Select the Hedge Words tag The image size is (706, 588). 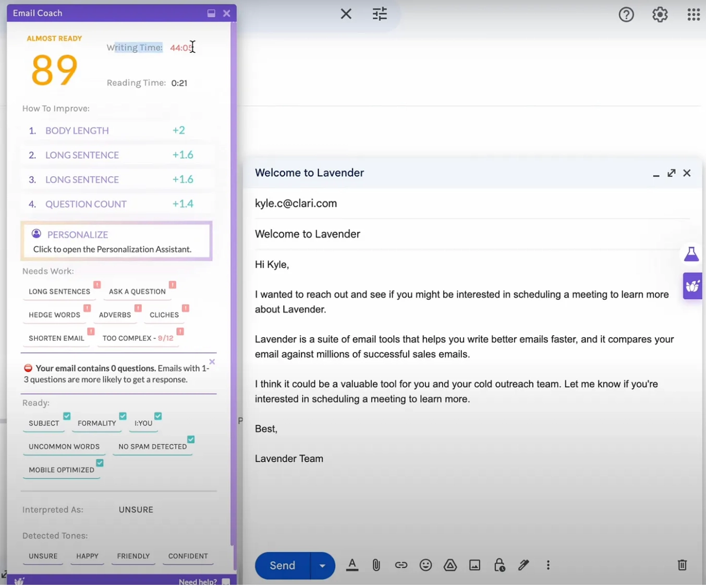click(54, 315)
